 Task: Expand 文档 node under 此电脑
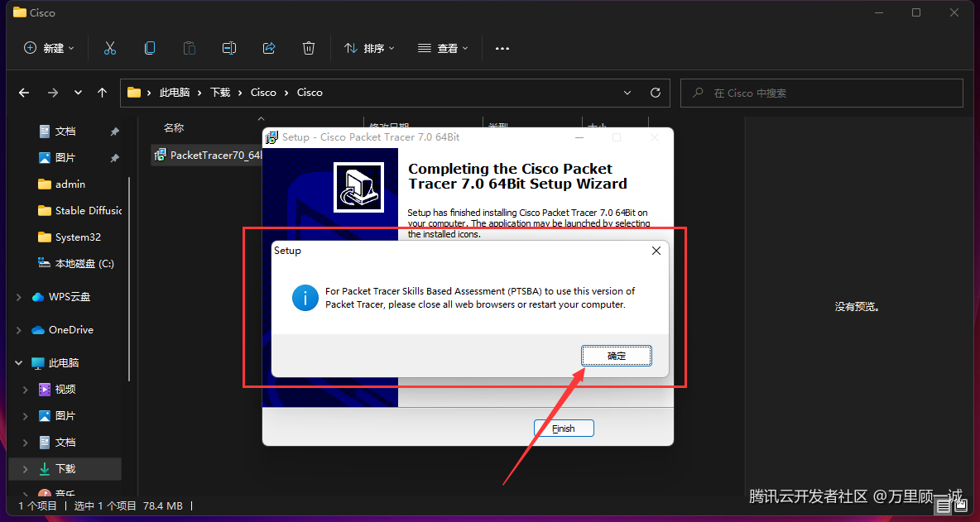(x=25, y=443)
